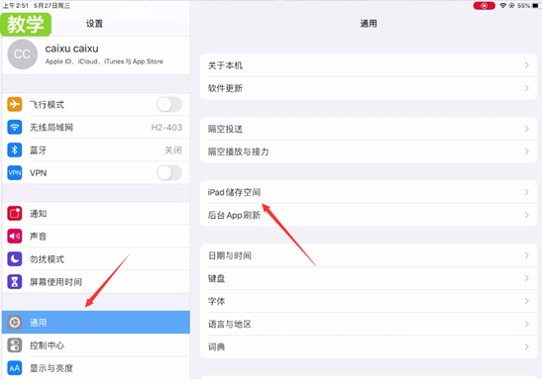The image size is (542, 392).
Task: Open 键盘 settings row
Action: coord(369,278)
